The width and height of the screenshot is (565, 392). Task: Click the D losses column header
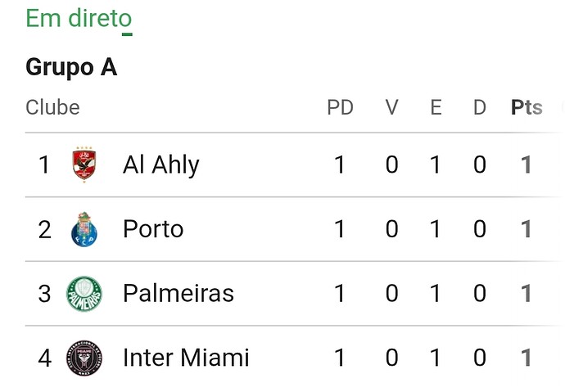(x=480, y=107)
